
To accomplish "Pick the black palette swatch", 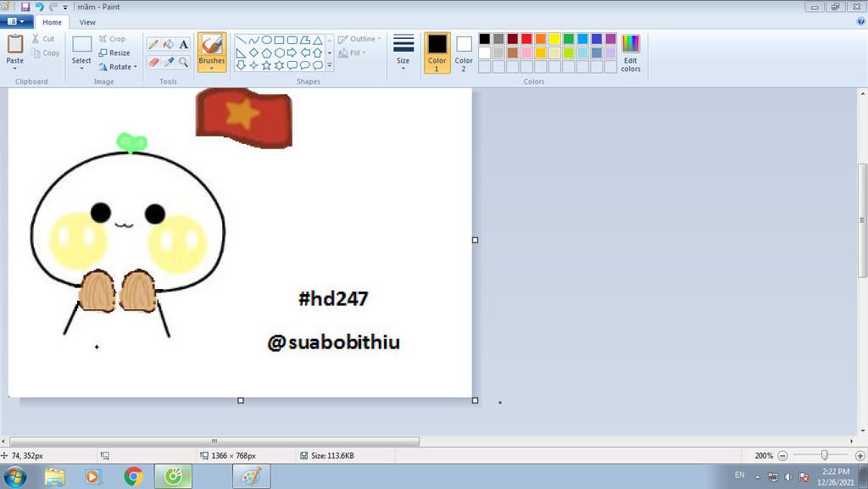I will point(484,39).
